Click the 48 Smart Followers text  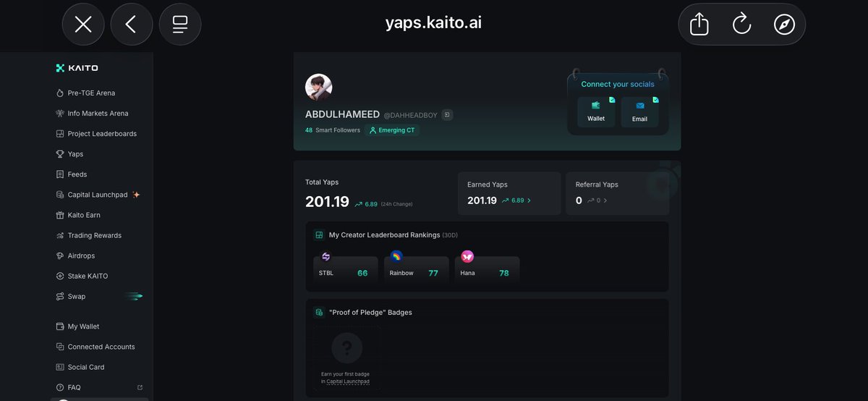pos(333,130)
